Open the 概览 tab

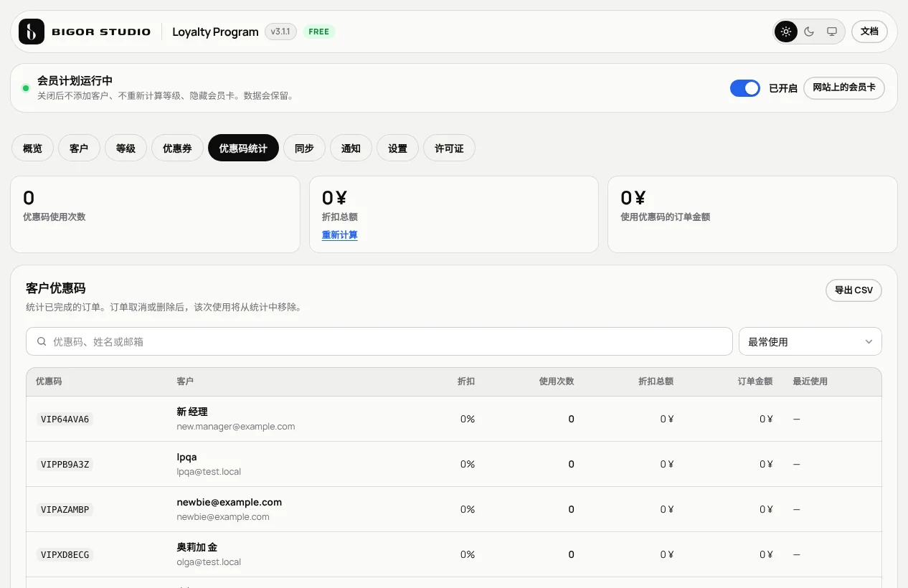coord(32,148)
